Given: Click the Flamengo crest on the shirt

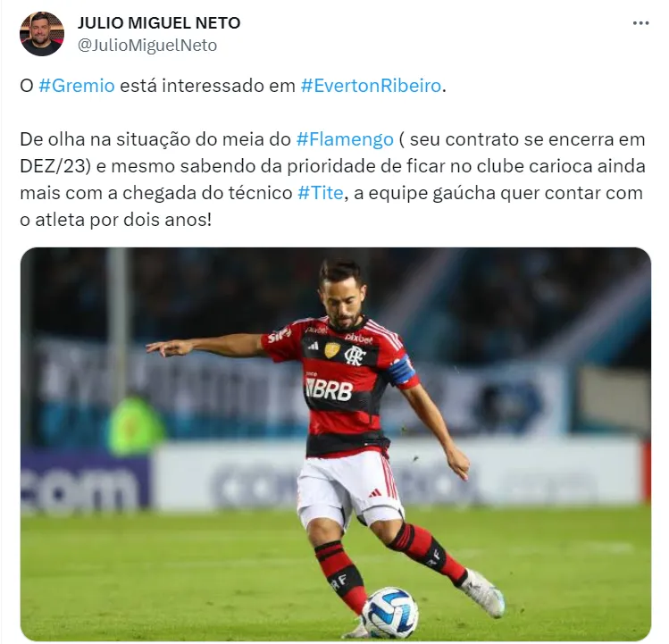Looking at the screenshot, I should pos(354,355).
